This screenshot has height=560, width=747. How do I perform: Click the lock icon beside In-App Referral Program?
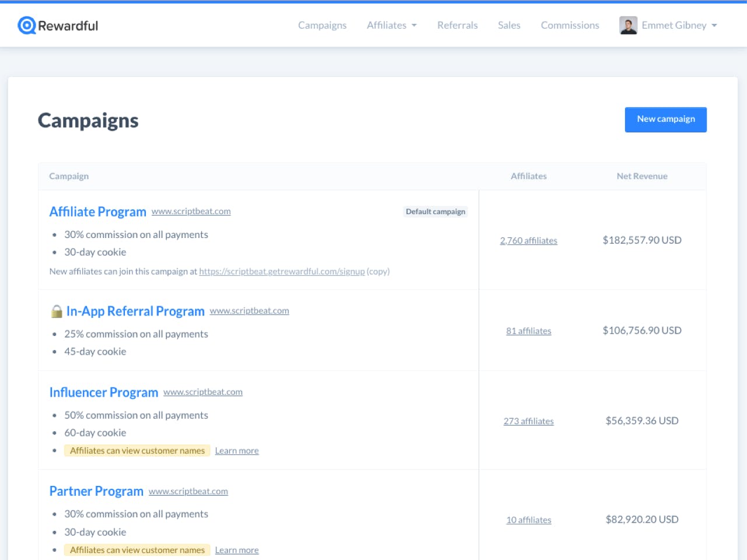click(57, 311)
